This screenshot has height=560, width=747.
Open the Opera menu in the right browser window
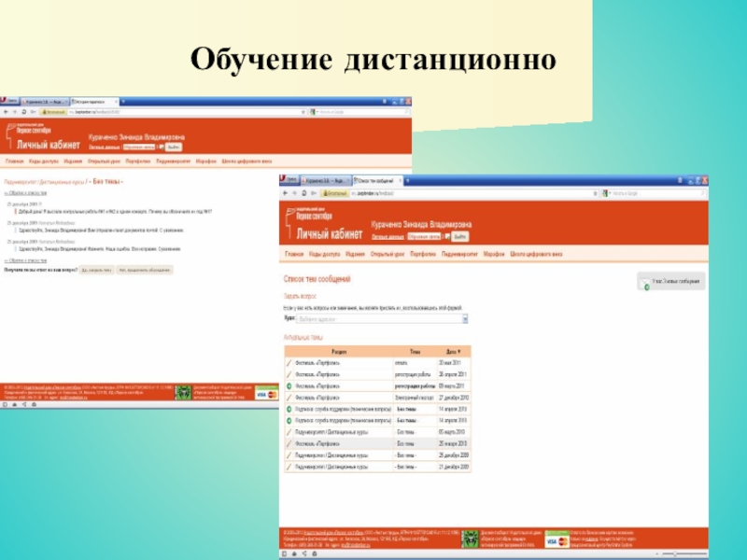[289, 180]
